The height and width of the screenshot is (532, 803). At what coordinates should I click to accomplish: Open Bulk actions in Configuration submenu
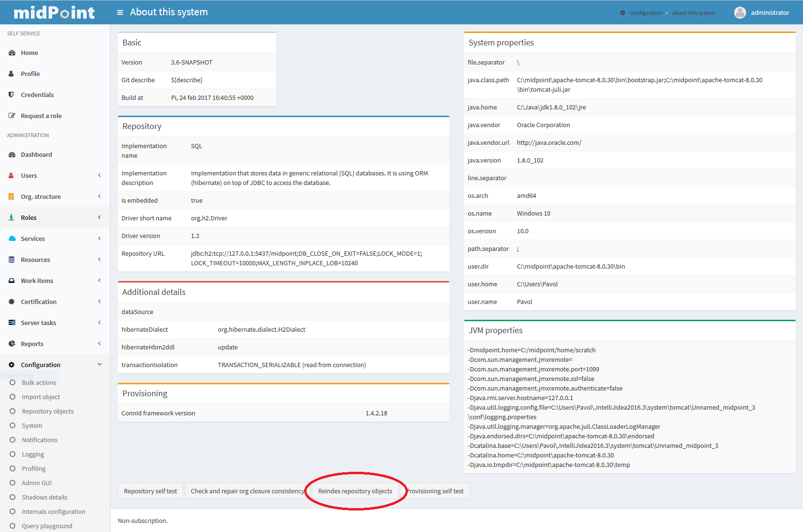click(39, 383)
